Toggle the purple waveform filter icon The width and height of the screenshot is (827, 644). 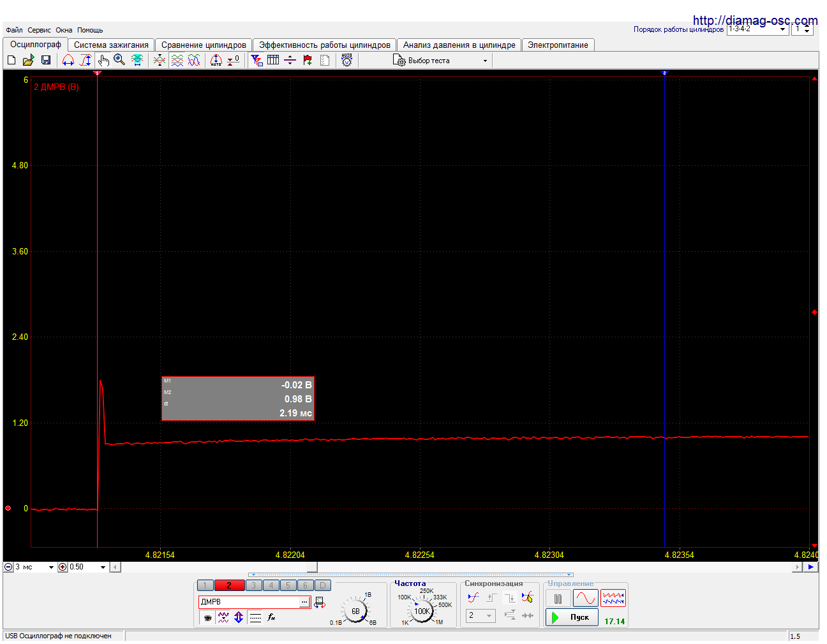click(223, 617)
